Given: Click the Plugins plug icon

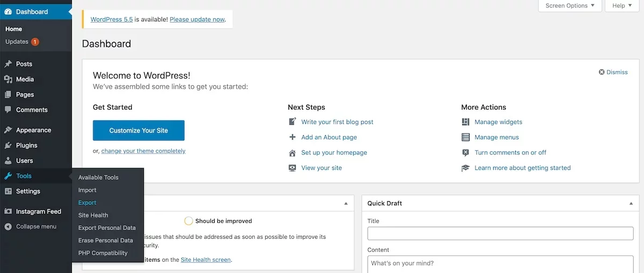Looking at the screenshot, I should point(8,145).
